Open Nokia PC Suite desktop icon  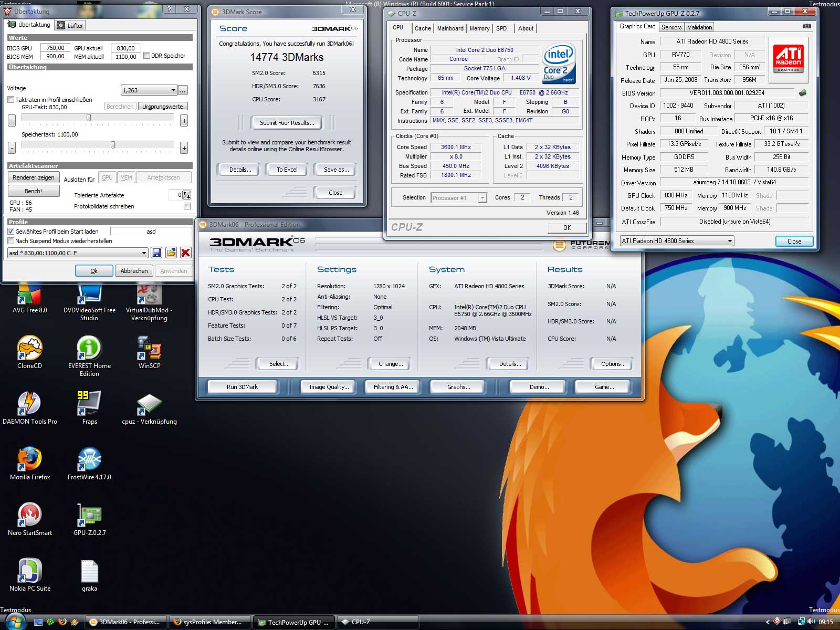pyautogui.click(x=29, y=574)
